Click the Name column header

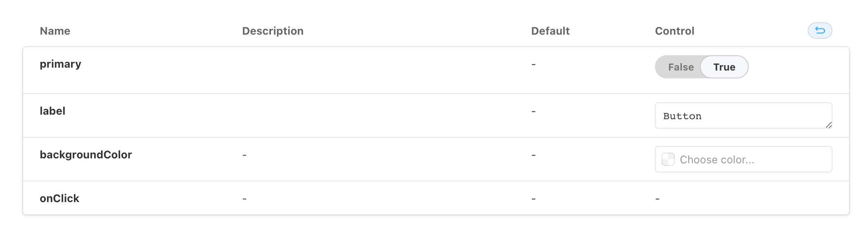55,31
